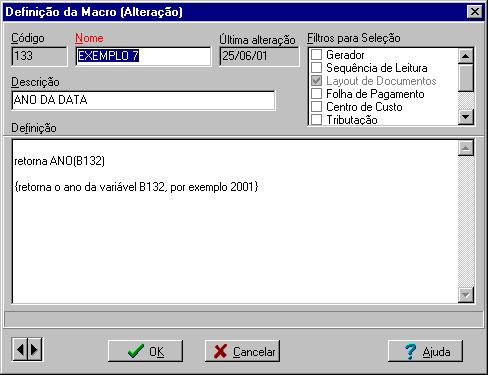Click the Cancelar button

(x=242, y=351)
